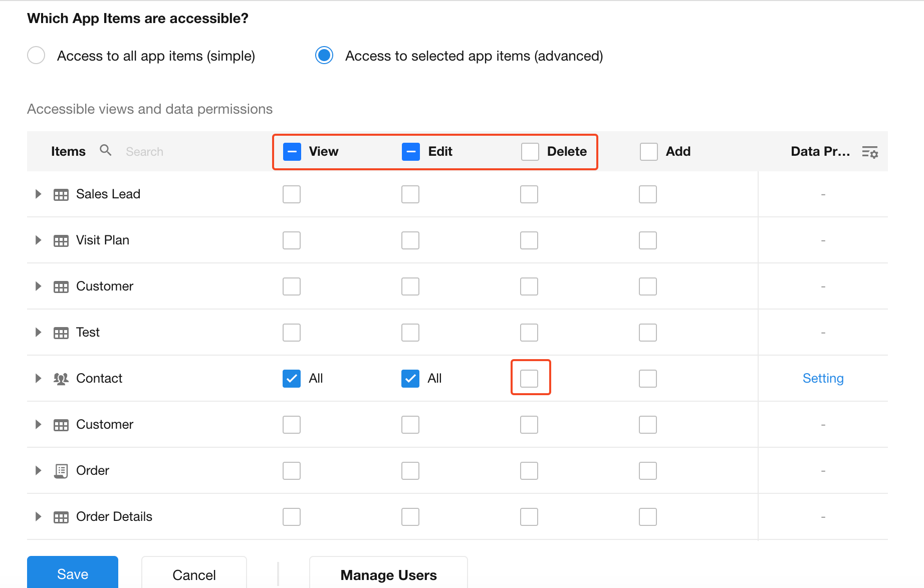
Task: Expand the Order Details row
Action: (x=38, y=516)
